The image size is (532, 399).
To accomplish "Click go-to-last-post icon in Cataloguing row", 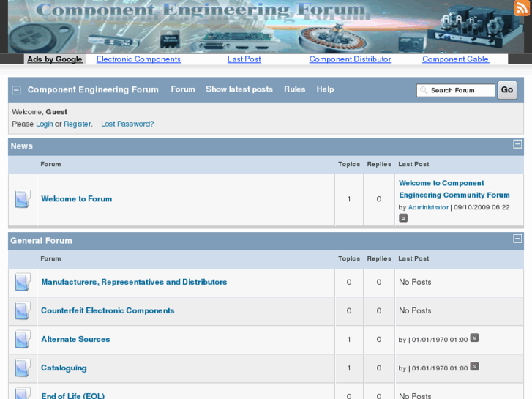I will click(x=474, y=367).
